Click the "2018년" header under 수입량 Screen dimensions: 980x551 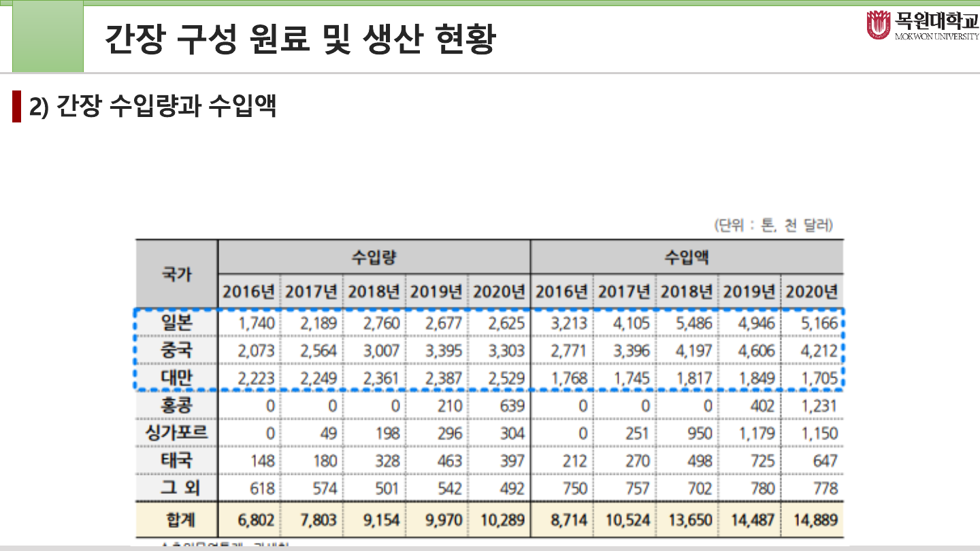coord(374,292)
